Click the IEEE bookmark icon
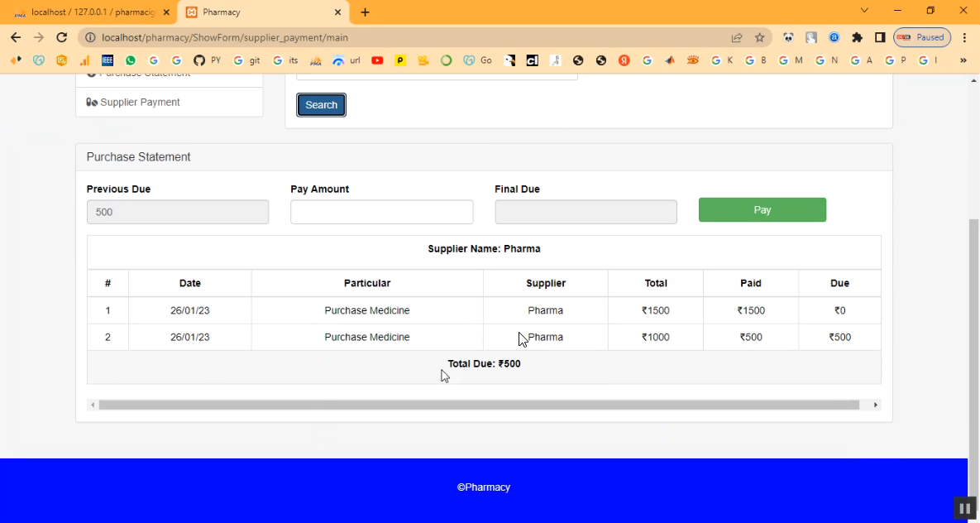This screenshot has width=980, height=523. (x=108, y=60)
